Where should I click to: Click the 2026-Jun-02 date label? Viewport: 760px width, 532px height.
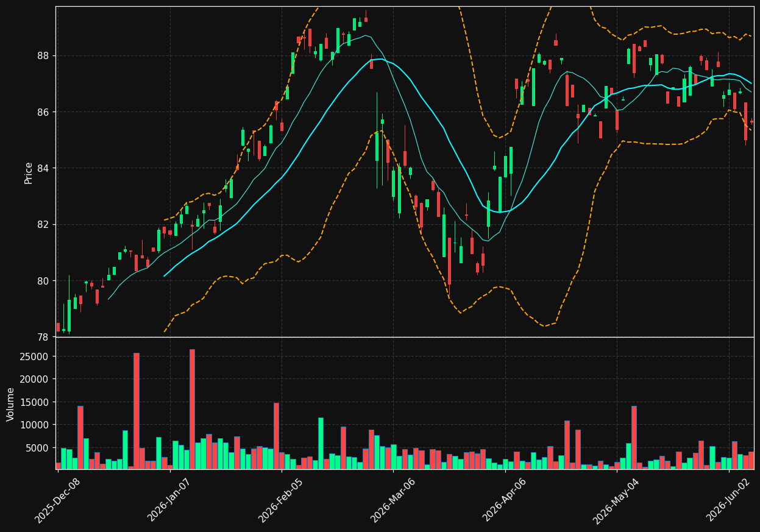[x=729, y=500]
